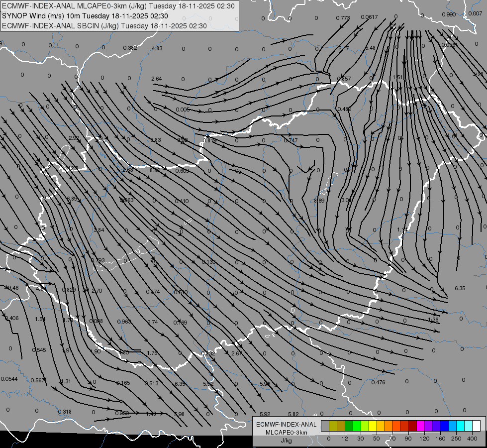Click the map value 0.545
This screenshot has width=487, height=448.
click(x=39, y=350)
